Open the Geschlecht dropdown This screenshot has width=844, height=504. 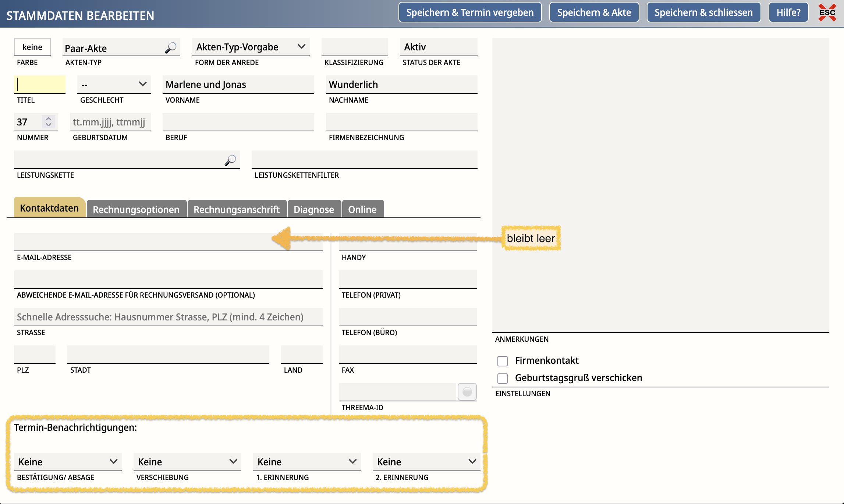coord(114,85)
